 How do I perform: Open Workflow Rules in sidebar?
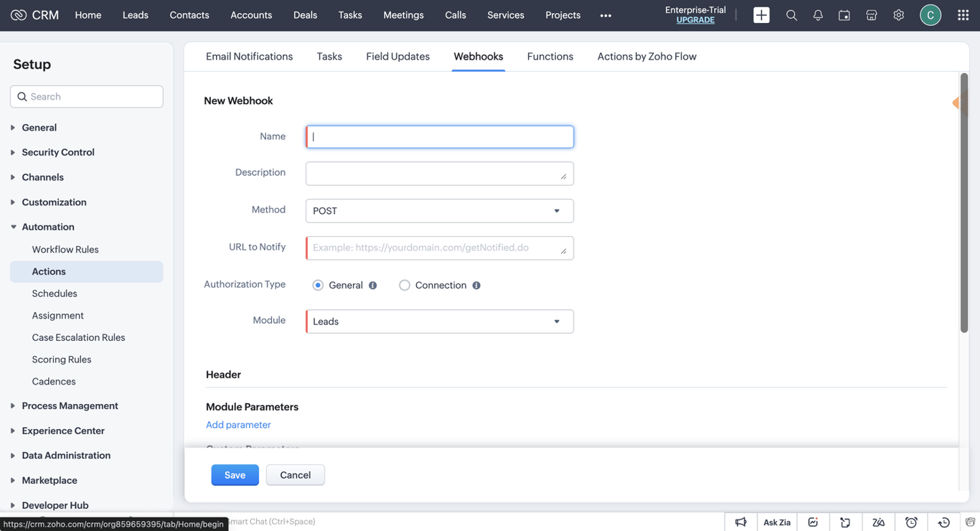pyautogui.click(x=65, y=250)
